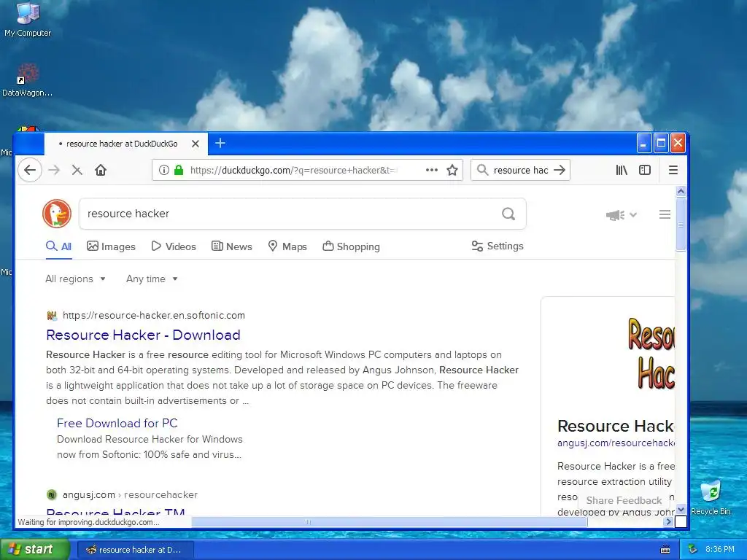Click the resource-hacker.en.softonic.com URL
Viewport: 747px width, 560px height.
pyautogui.click(x=153, y=315)
